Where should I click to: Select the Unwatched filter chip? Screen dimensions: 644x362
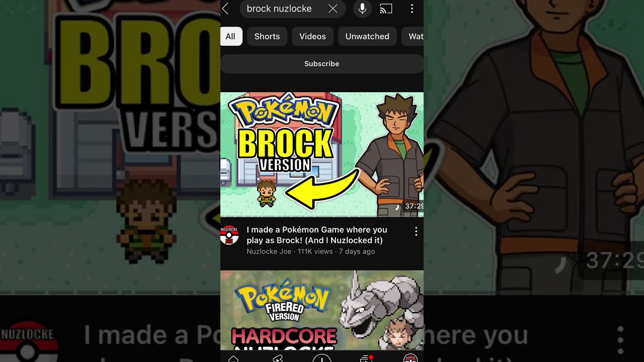click(x=367, y=36)
